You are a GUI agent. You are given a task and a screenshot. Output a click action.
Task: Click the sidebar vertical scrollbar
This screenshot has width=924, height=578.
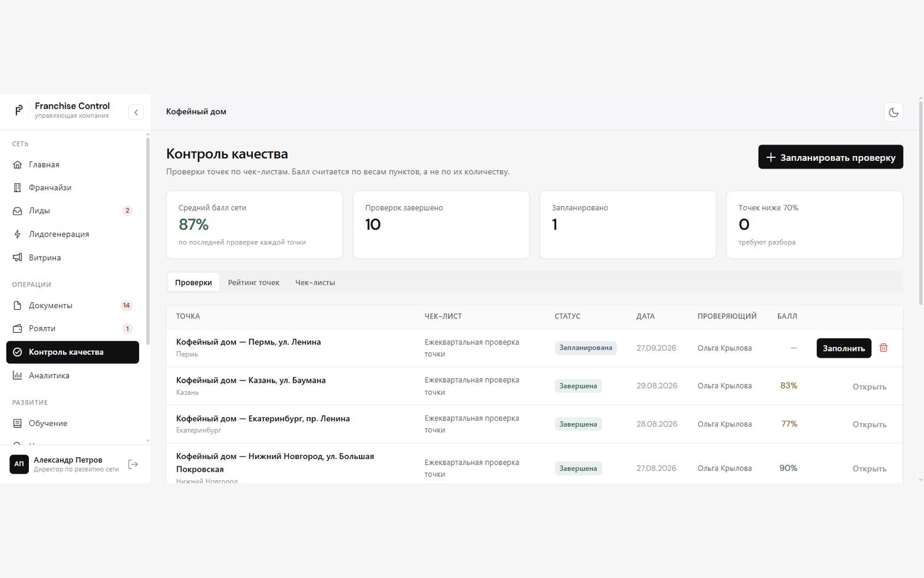148,242
